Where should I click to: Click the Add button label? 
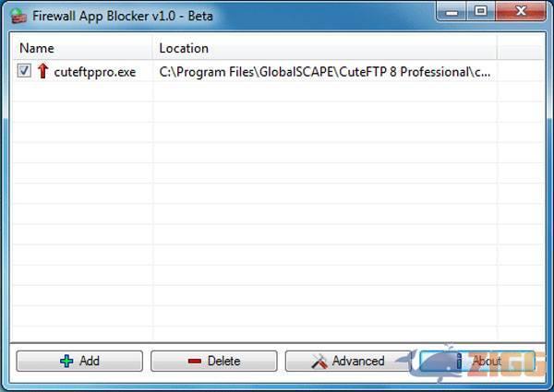pos(90,361)
